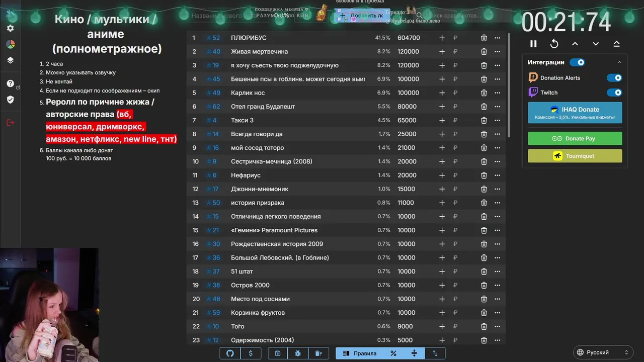644x362 pixels.
Task: Open layers icon in left sidebar
Action: coord(10,60)
